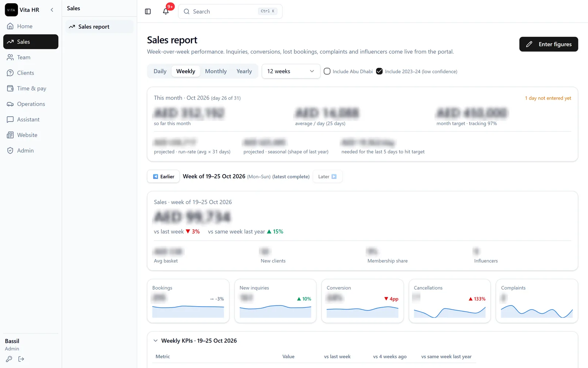Click the key icon near Bassil
This screenshot has height=368, width=588.
[x=9, y=359]
